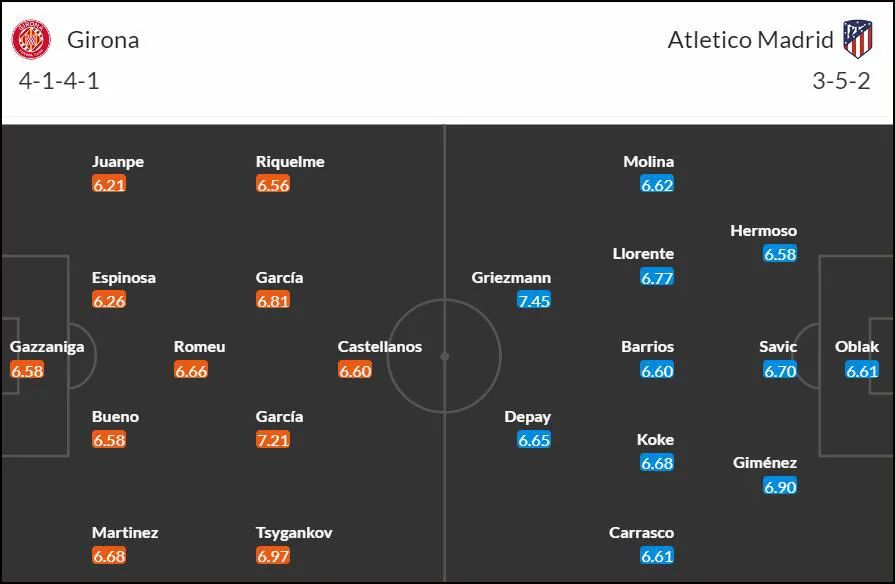
Task: Click the Atletico Madrid club crest icon
Action: click(858, 39)
